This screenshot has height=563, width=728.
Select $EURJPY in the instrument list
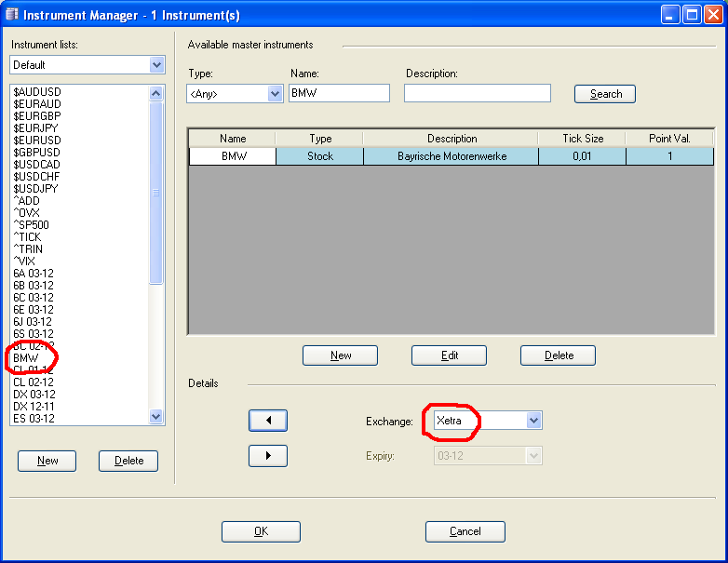point(35,128)
